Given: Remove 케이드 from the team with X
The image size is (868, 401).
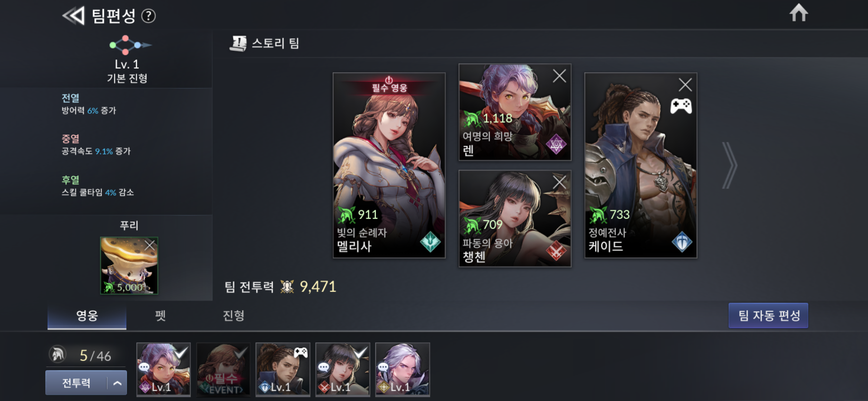Looking at the screenshot, I should point(685,85).
